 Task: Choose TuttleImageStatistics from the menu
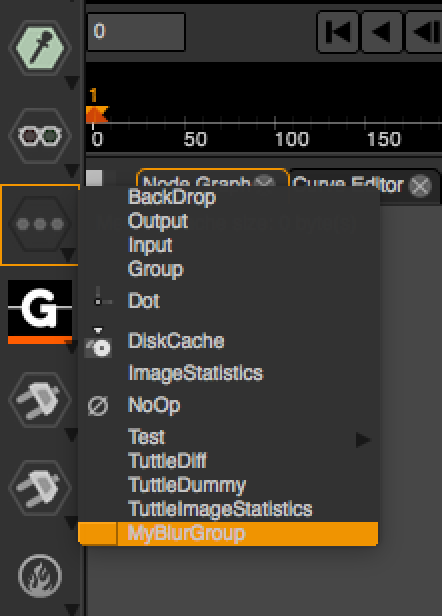pos(228,509)
